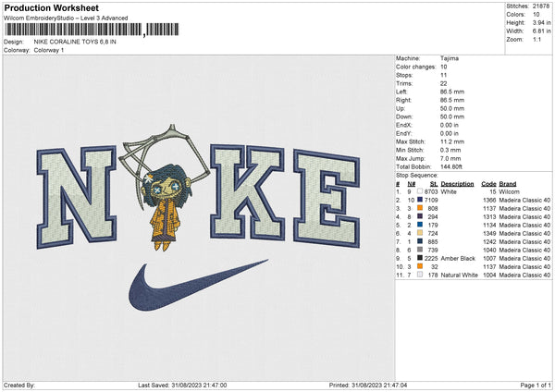
Task: Click the "Brand" column header
Action: tap(508, 184)
